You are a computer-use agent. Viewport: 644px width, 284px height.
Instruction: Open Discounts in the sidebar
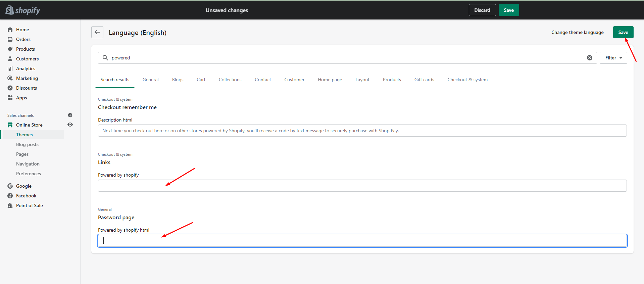pyautogui.click(x=27, y=88)
